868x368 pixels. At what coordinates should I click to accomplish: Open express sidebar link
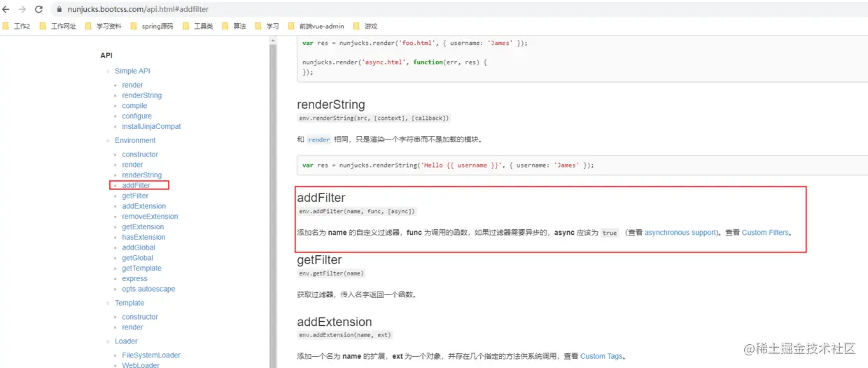click(x=134, y=278)
